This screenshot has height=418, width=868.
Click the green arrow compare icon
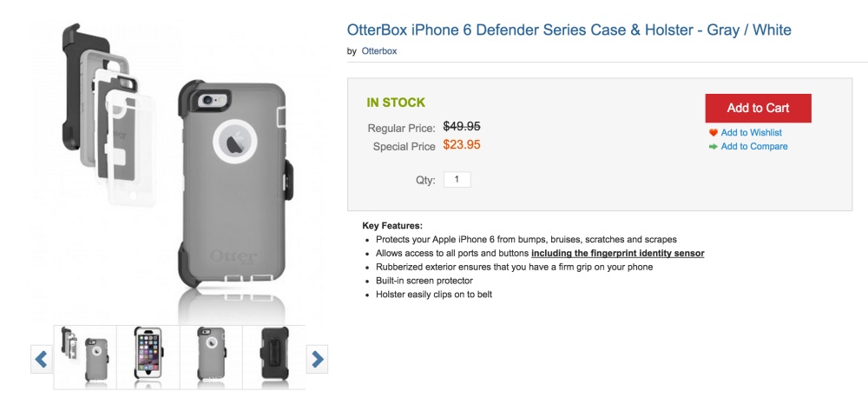click(x=713, y=147)
